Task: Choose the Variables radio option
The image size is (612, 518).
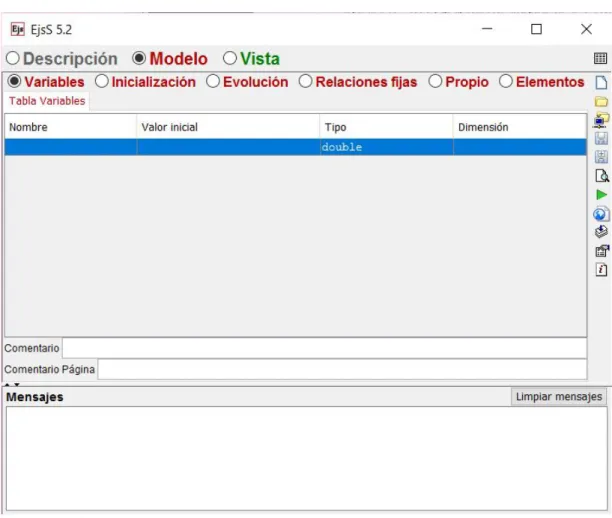Action: pyautogui.click(x=46, y=82)
